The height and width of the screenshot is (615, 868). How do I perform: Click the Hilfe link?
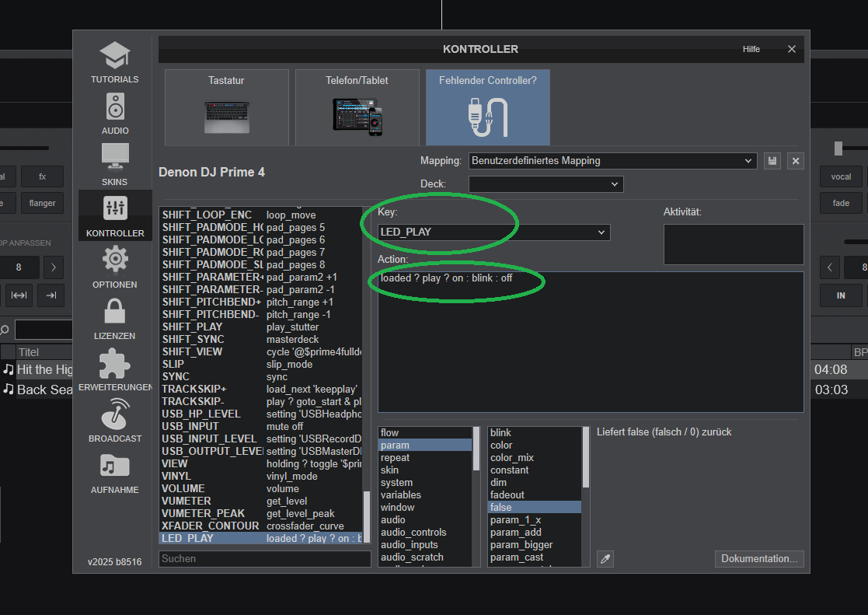click(x=751, y=49)
